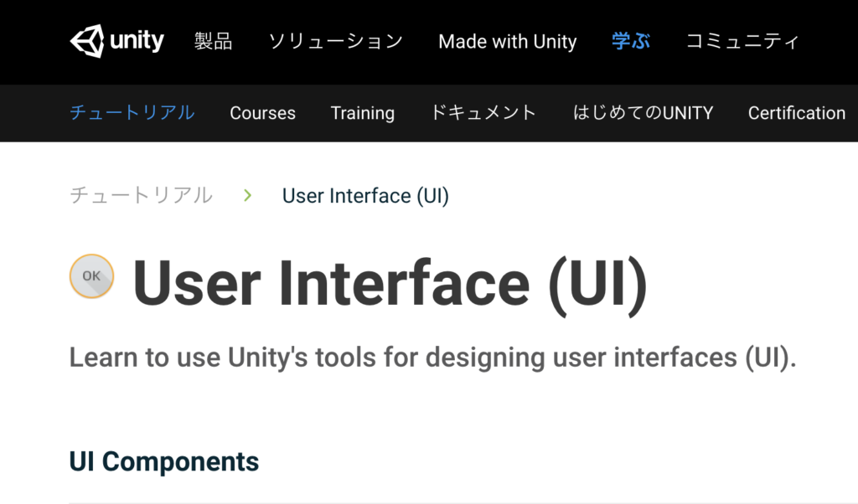The height and width of the screenshot is (504, 858).
Task: Click the large User Interface (UI) heading
Action: point(390,285)
